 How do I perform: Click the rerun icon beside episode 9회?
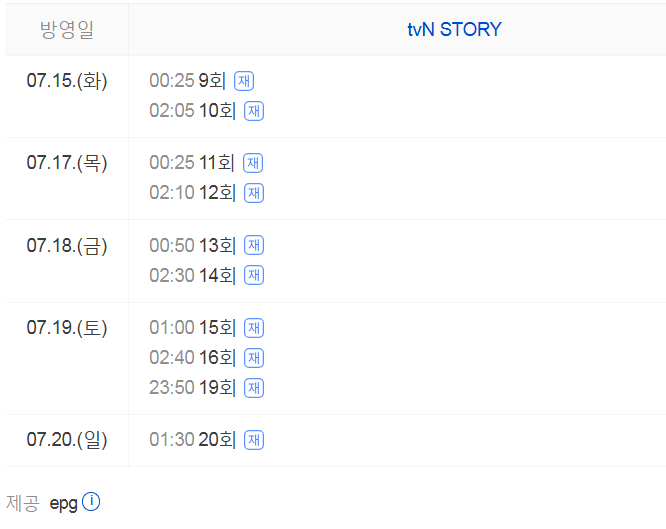click(x=244, y=81)
